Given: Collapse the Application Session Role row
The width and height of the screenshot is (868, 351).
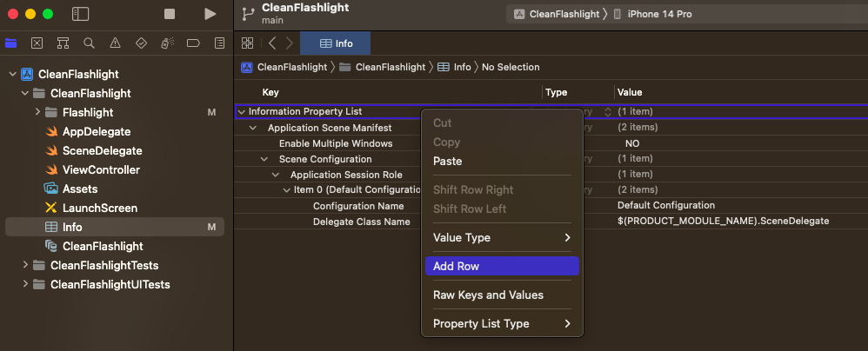Looking at the screenshot, I should 276,175.
